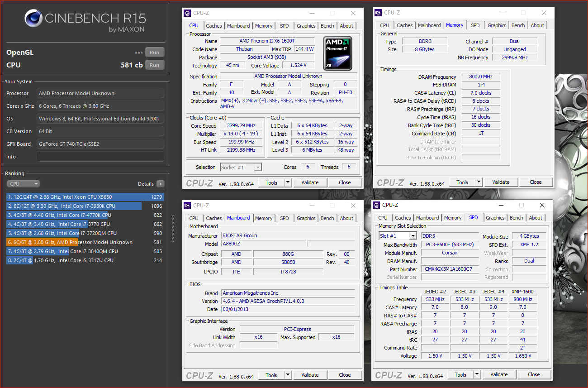Open Graphics tab in CPU-Z CPU window

(306, 26)
